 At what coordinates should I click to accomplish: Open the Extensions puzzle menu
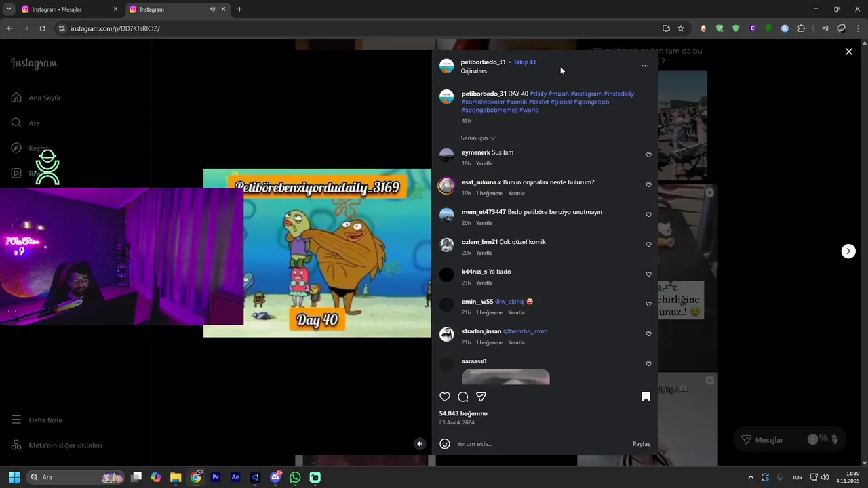tap(802, 28)
